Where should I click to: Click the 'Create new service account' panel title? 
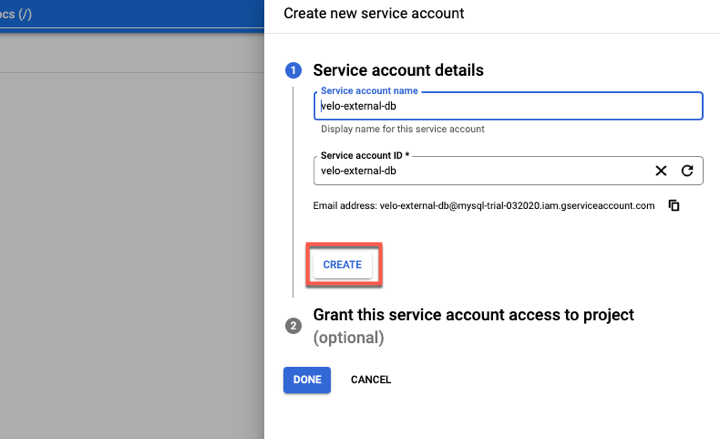pos(374,13)
